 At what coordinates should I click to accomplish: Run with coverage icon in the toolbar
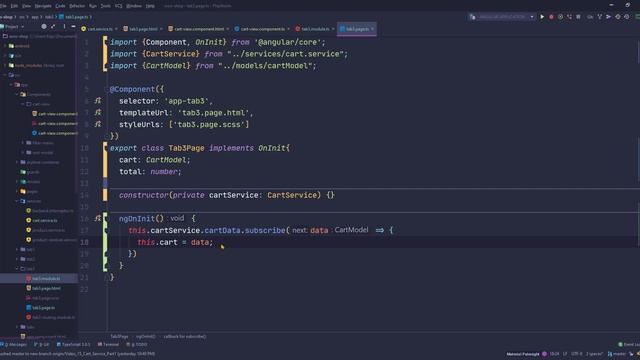(560, 17)
